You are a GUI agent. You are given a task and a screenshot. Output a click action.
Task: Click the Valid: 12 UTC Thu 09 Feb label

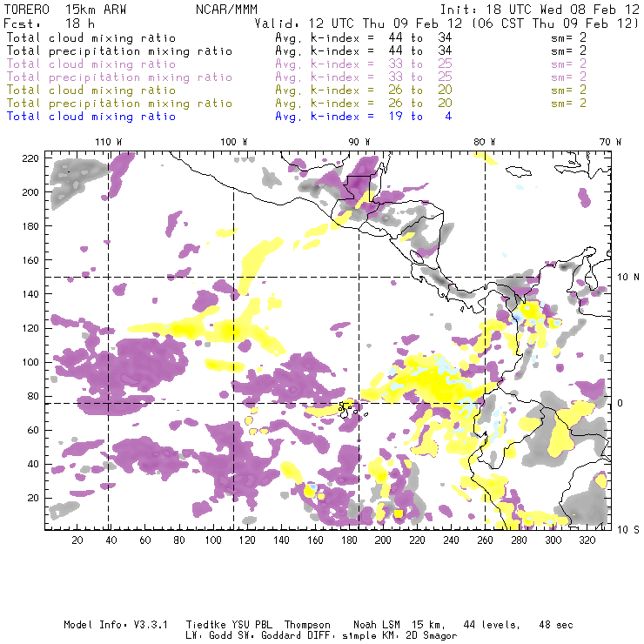coord(359,23)
